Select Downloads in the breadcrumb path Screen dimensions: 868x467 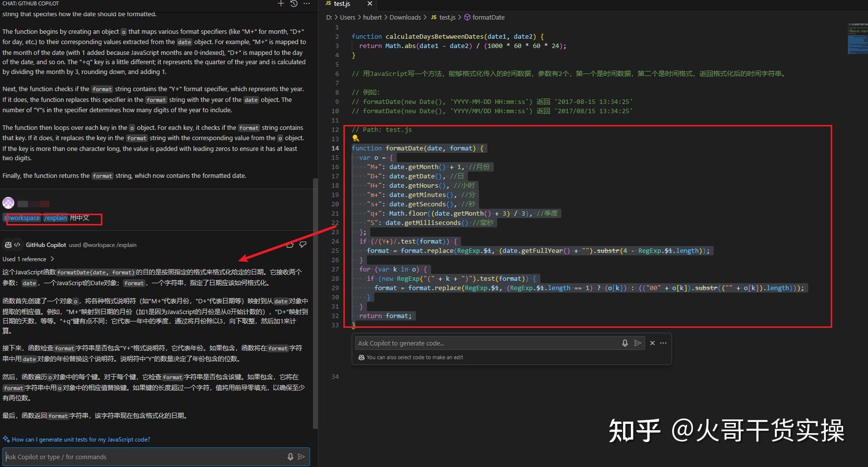(405, 17)
